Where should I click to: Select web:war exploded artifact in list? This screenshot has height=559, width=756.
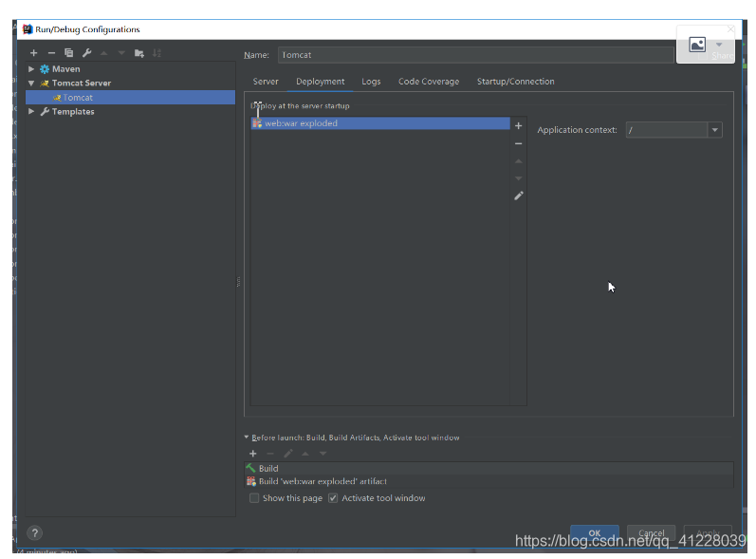pos(380,123)
